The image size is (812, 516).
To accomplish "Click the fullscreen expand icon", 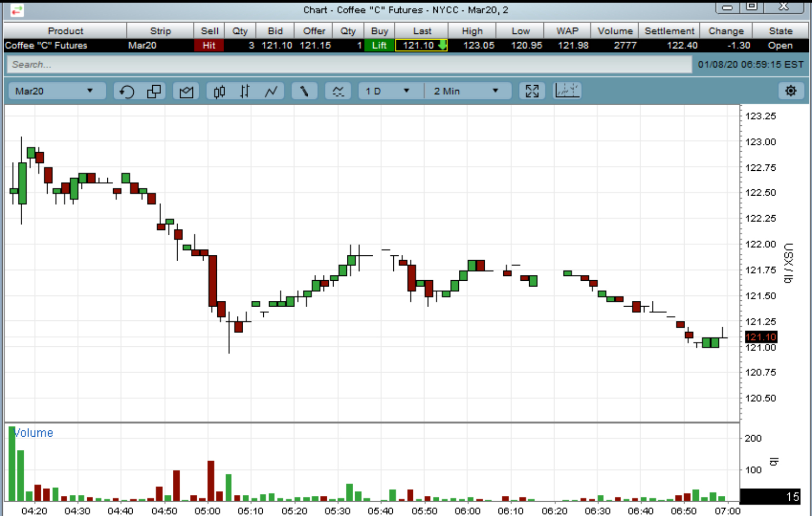I will click(x=532, y=91).
